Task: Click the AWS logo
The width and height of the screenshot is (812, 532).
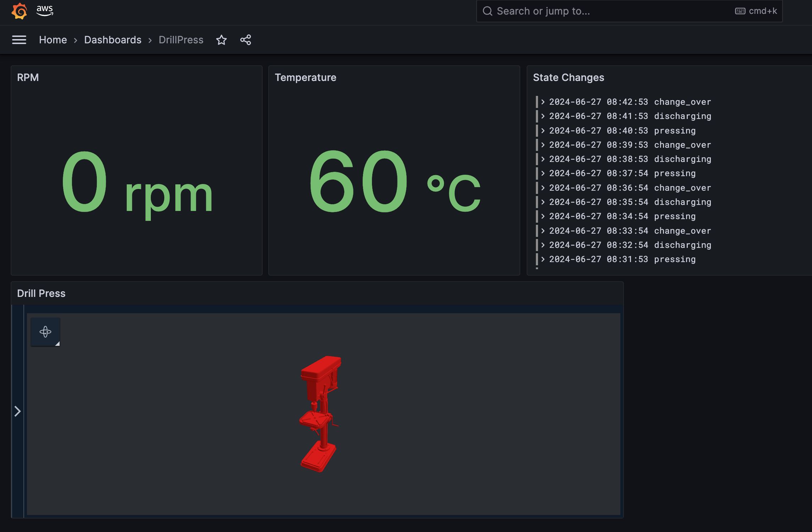Action: coord(44,11)
